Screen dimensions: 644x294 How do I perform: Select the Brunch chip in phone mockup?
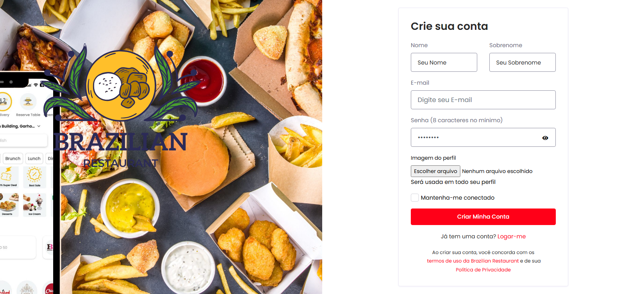coord(13,158)
